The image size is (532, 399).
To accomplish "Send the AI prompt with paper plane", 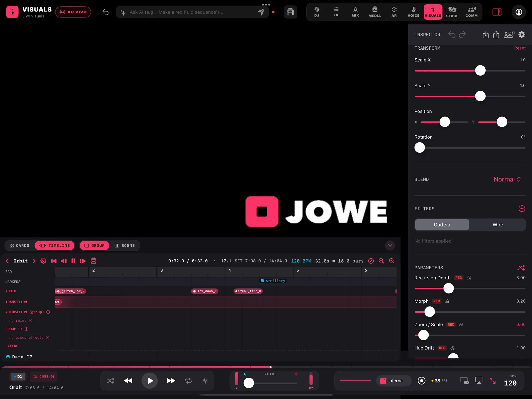I will [261, 12].
